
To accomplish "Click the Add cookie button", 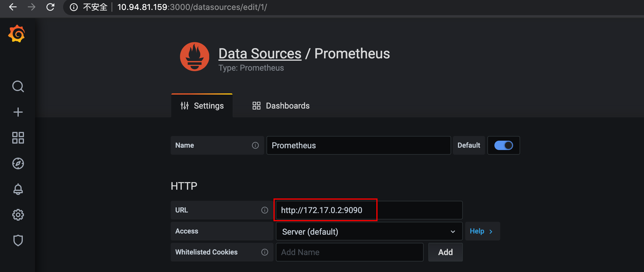I will click(445, 252).
